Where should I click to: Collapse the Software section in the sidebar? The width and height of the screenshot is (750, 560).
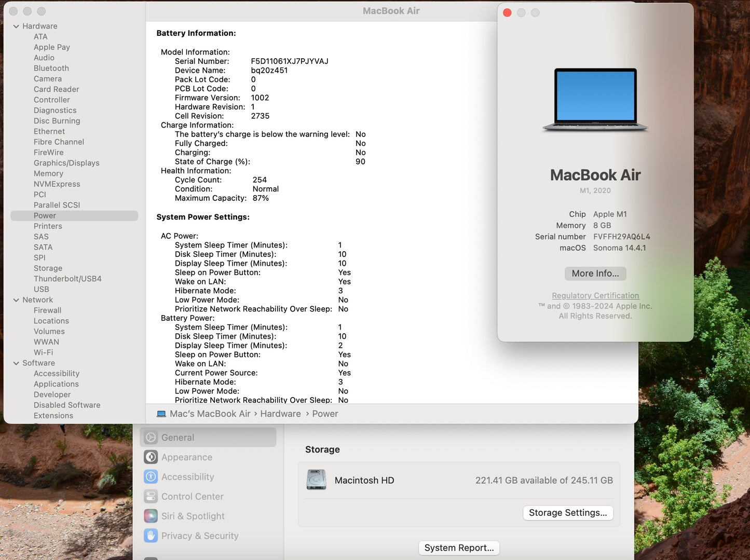click(16, 363)
